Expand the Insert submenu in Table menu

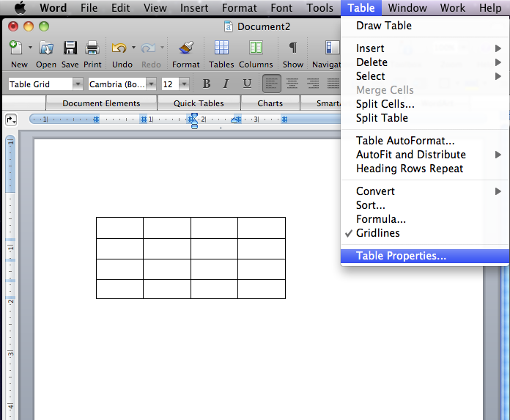point(425,48)
